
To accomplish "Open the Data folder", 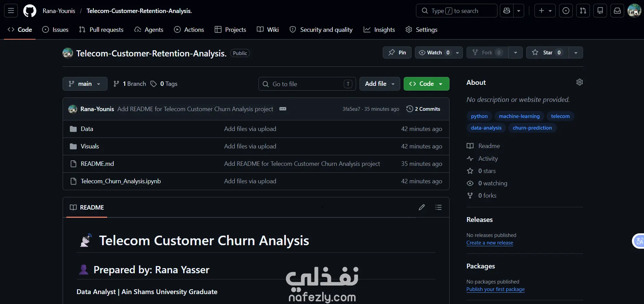I will pos(87,129).
